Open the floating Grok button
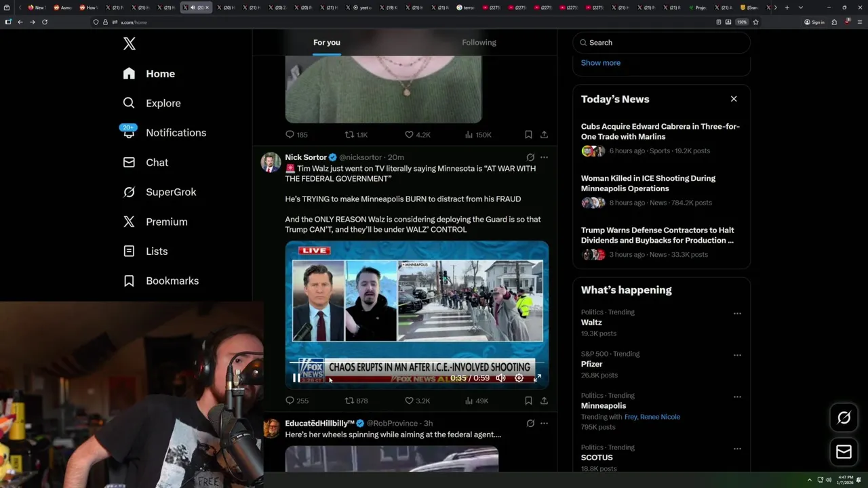The width and height of the screenshot is (868, 488). pos(844,418)
